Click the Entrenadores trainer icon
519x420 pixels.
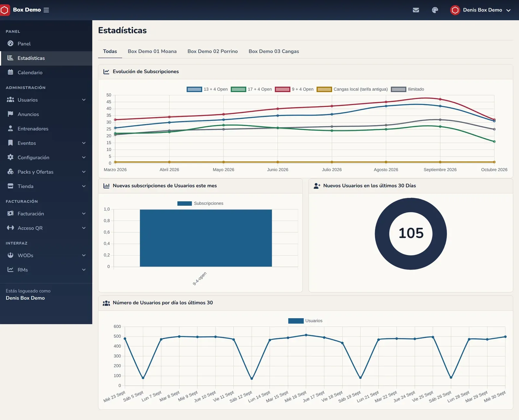pos(10,128)
